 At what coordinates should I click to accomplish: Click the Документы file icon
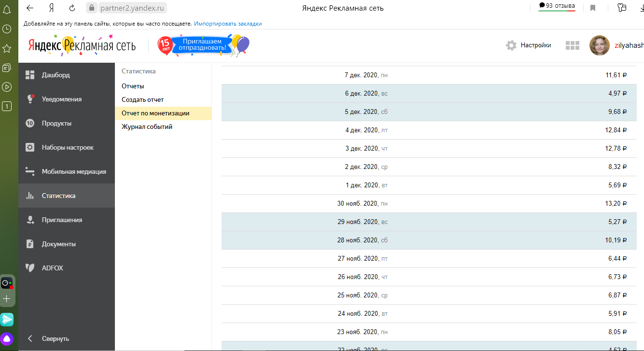pyautogui.click(x=30, y=244)
